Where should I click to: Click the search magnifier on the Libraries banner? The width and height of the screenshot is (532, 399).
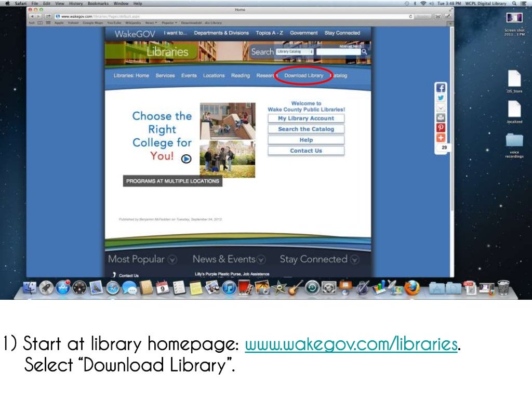click(x=364, y=51)
